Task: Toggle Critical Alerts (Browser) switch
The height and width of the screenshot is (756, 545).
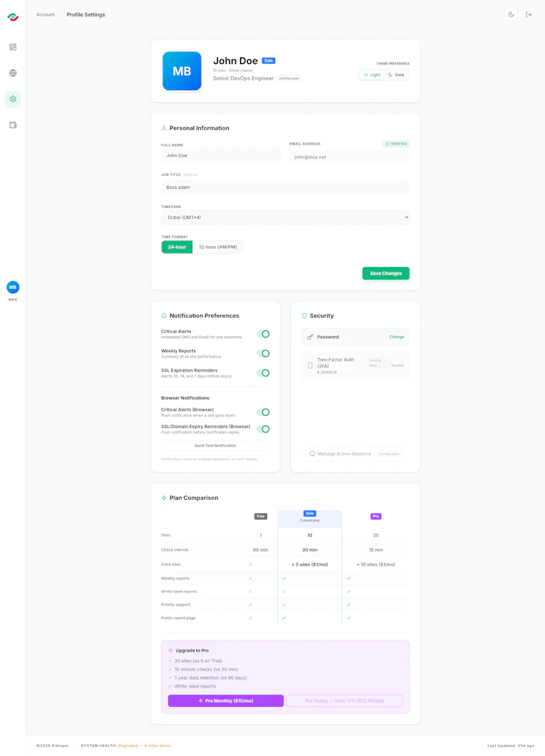Action: [263, 412]
